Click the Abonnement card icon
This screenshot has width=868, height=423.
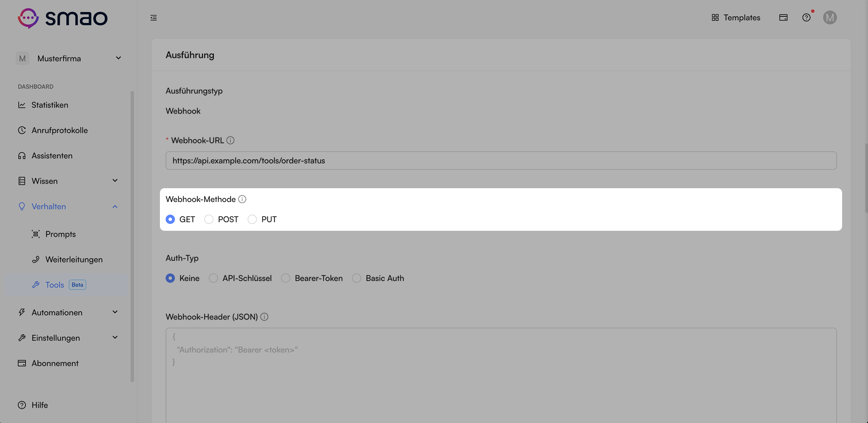22,363
